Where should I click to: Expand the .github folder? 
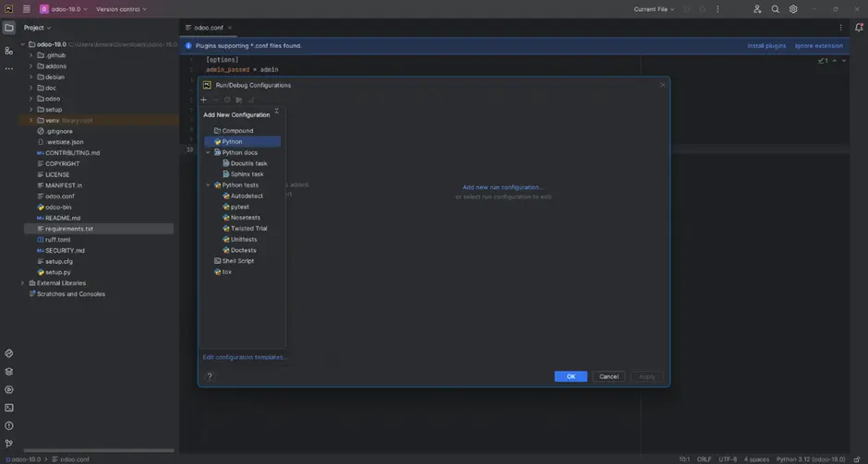31,55
